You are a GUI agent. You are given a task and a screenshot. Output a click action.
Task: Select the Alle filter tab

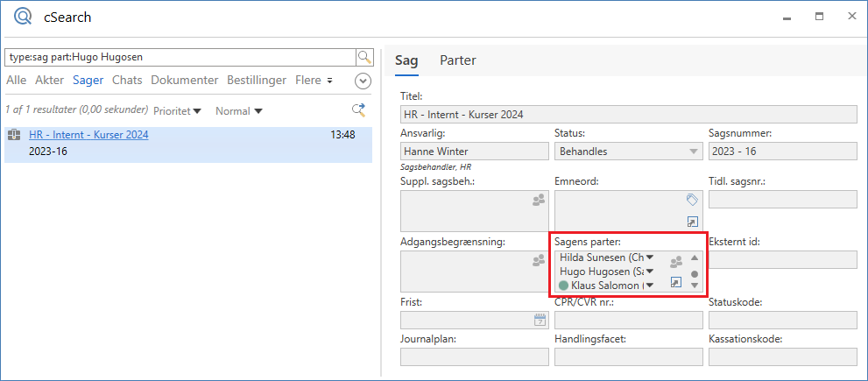[16, 81]
